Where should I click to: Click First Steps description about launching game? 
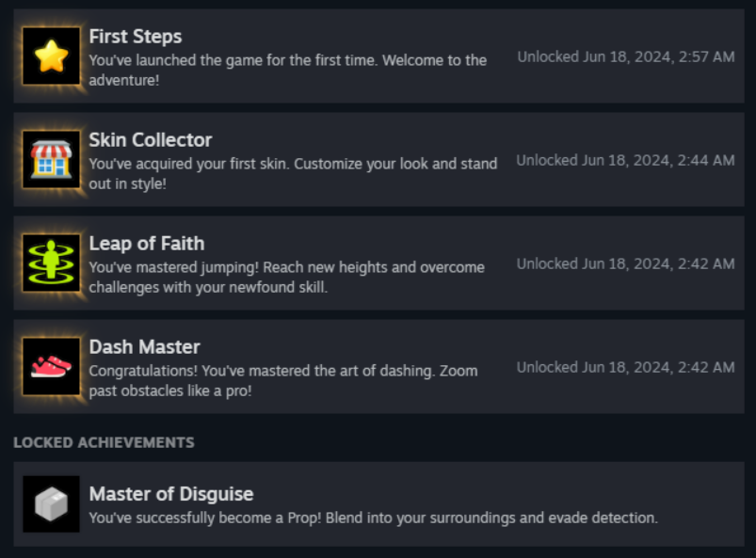(x=288, y=71)
